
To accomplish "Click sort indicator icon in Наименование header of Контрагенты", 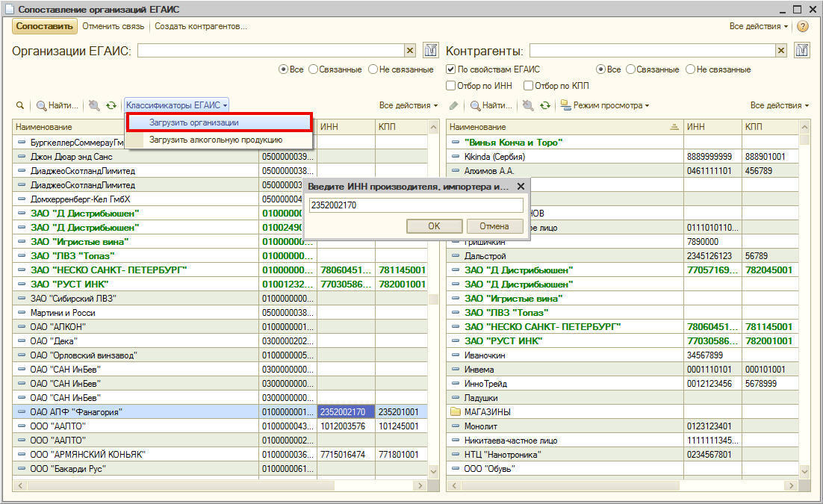I will (x=674, y=126).
